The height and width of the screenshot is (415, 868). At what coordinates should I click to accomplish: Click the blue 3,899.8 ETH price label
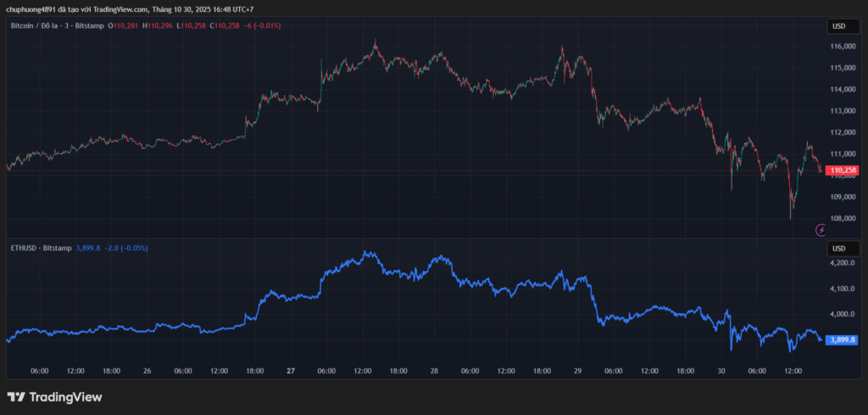tap(843, 340)
